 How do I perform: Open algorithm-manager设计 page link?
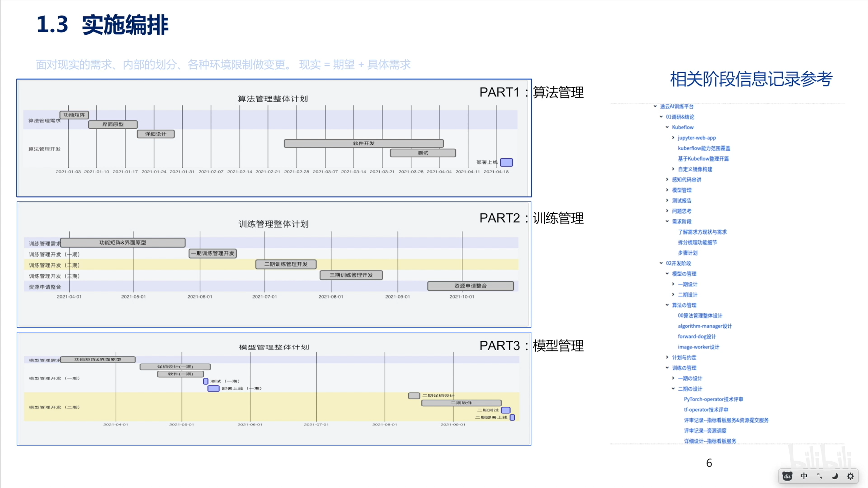[x=705, y=326]
